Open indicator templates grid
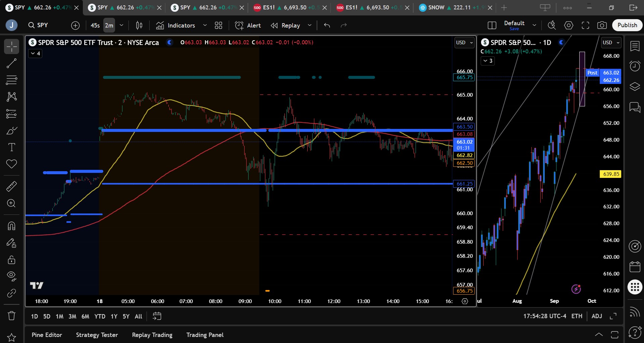 point(219,25)
